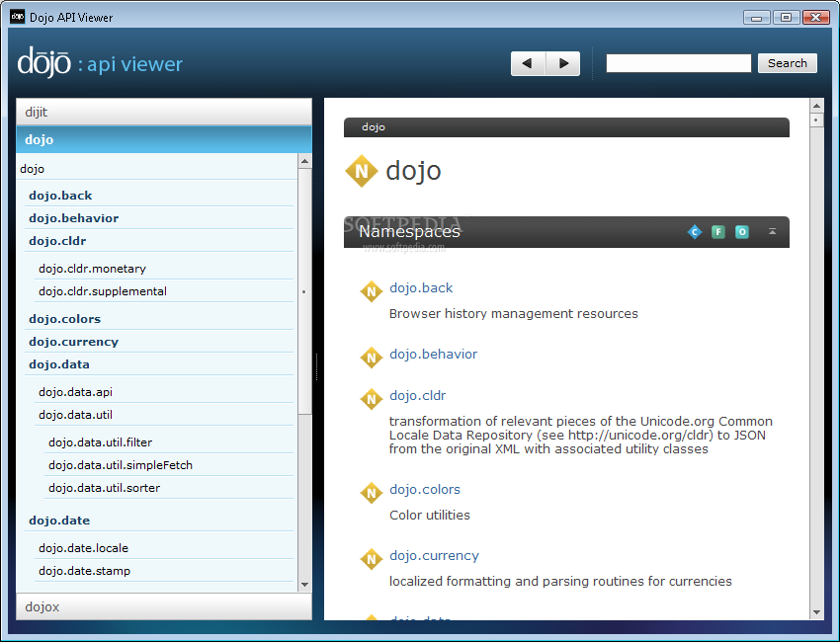The width and height of the screenshot is (840, 642).
Task: Open the dojox accordion pane
Action: pyautogui.click(x=164, y=606)
